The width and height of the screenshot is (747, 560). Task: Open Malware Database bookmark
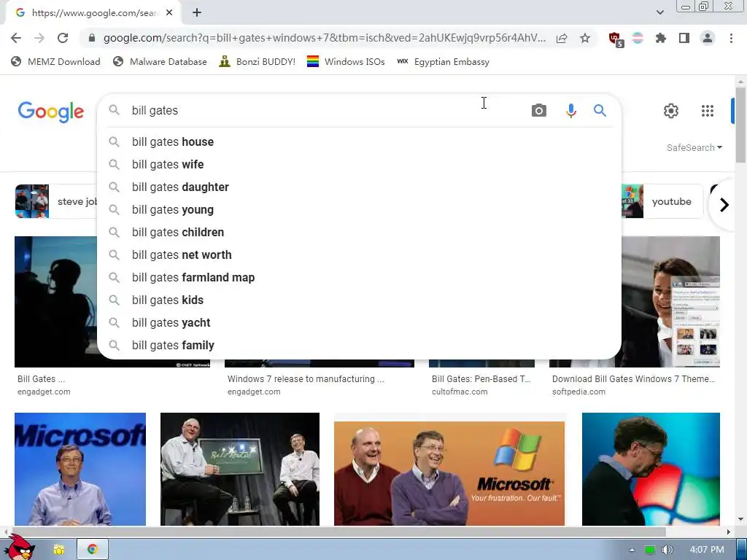coord(160,61)
